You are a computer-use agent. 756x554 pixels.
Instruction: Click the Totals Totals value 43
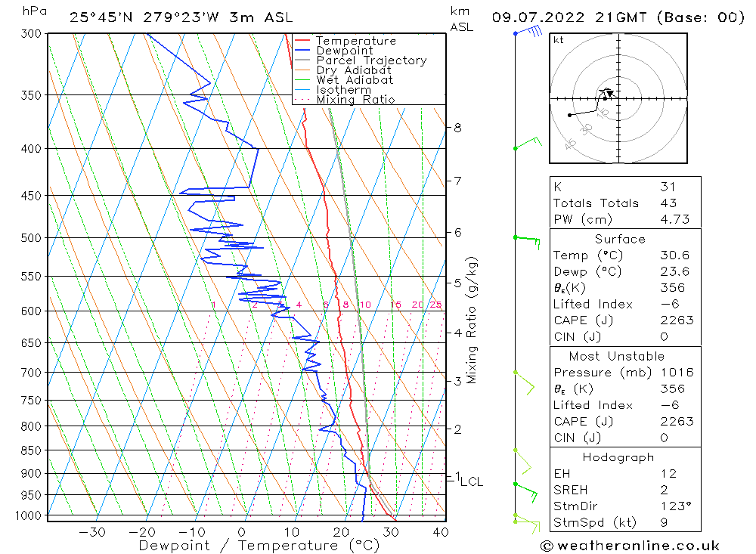(x=669, y=203)
